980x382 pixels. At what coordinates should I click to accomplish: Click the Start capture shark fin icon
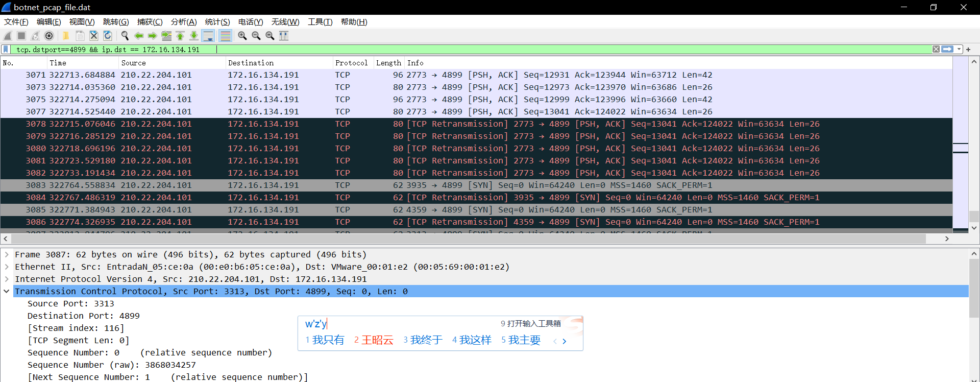pos(8,36)
